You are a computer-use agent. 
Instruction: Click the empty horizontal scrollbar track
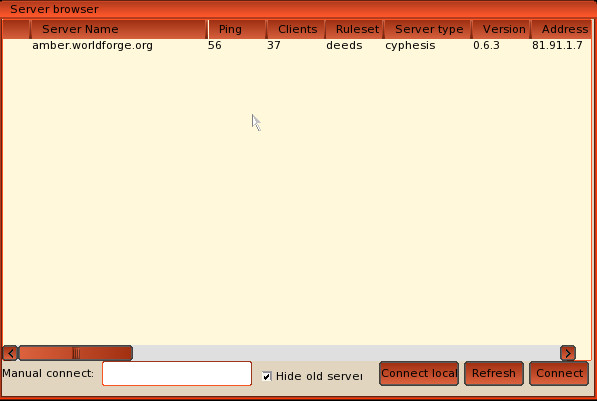click(346, 353)
